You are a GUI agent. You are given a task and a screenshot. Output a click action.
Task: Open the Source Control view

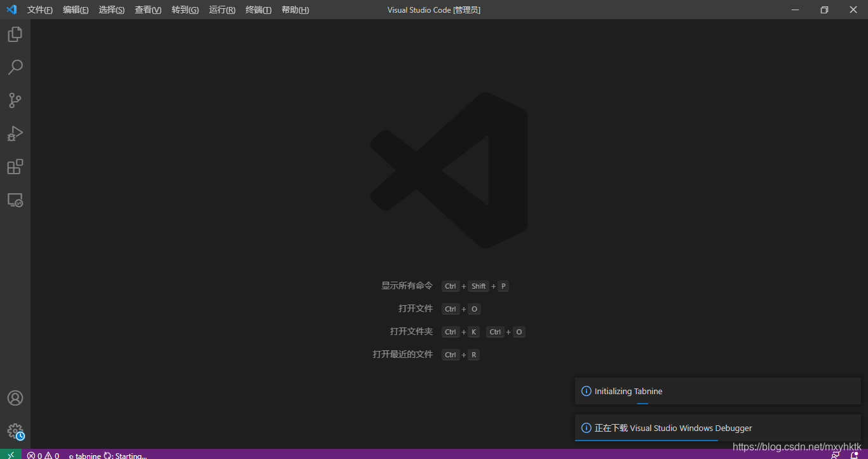pyautogui.click(x=15, y=100)
